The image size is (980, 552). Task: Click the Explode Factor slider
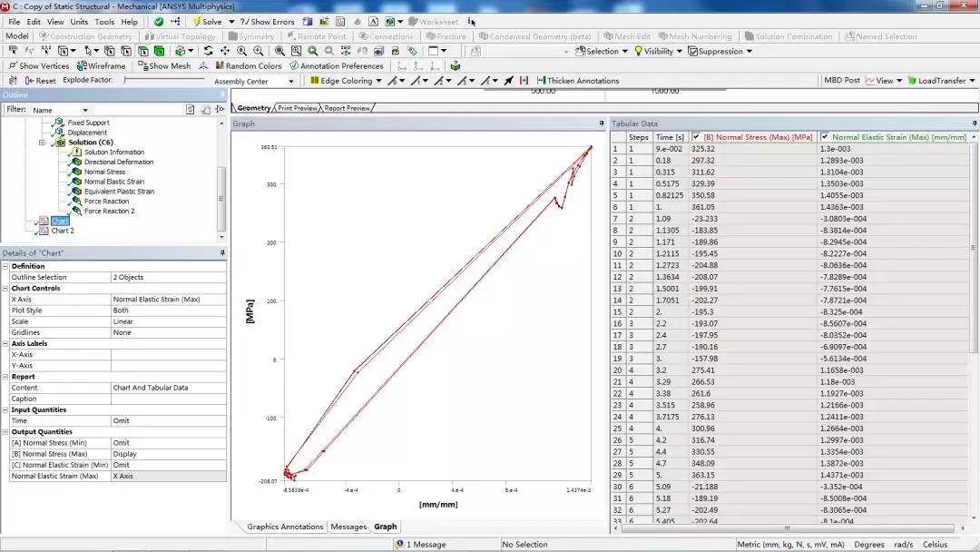[x=163, y=81]
